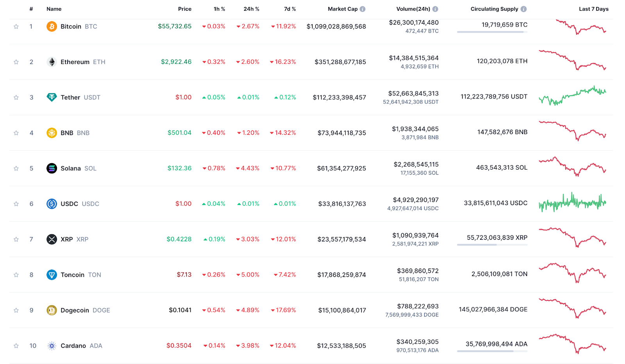The height and width of the screenshot is (364, 625).
Task: Open the Toncoin TON coin page
Action: [x=81, y=275]
